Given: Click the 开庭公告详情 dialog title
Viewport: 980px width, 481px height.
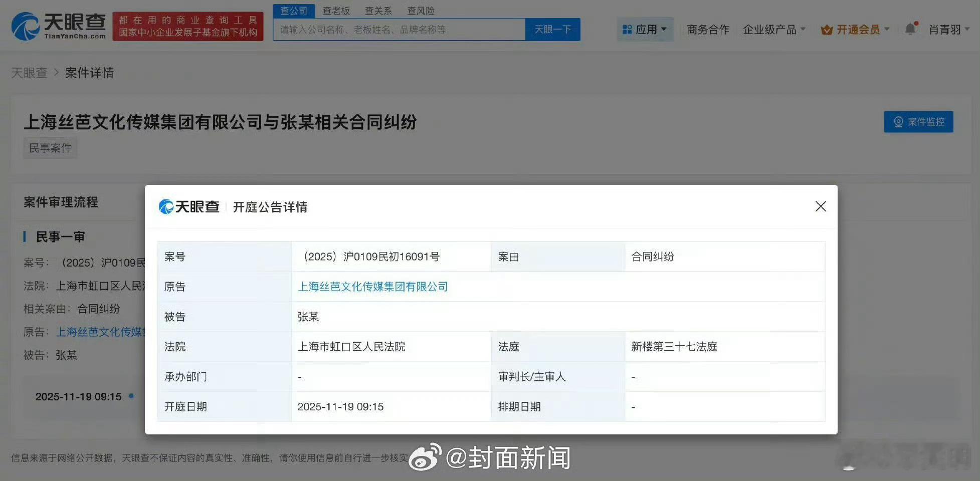Looking at the screenshot, I should coord(270,207).
